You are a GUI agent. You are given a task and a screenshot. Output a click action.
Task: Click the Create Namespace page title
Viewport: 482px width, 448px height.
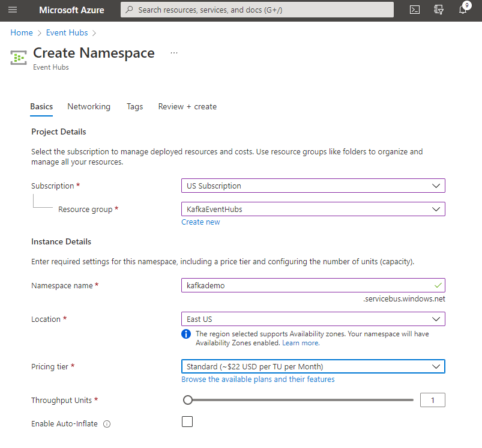coord(94,53)
